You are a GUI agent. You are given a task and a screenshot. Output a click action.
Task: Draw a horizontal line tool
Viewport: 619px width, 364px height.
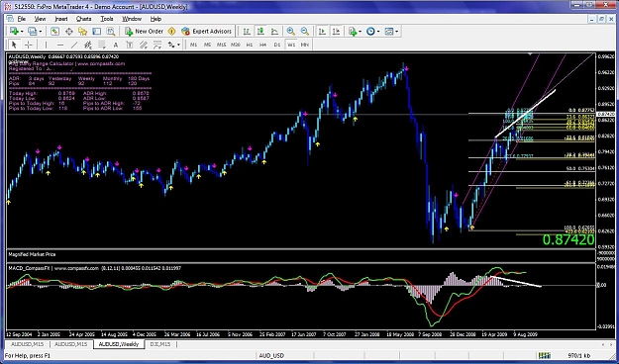[60, 45]
